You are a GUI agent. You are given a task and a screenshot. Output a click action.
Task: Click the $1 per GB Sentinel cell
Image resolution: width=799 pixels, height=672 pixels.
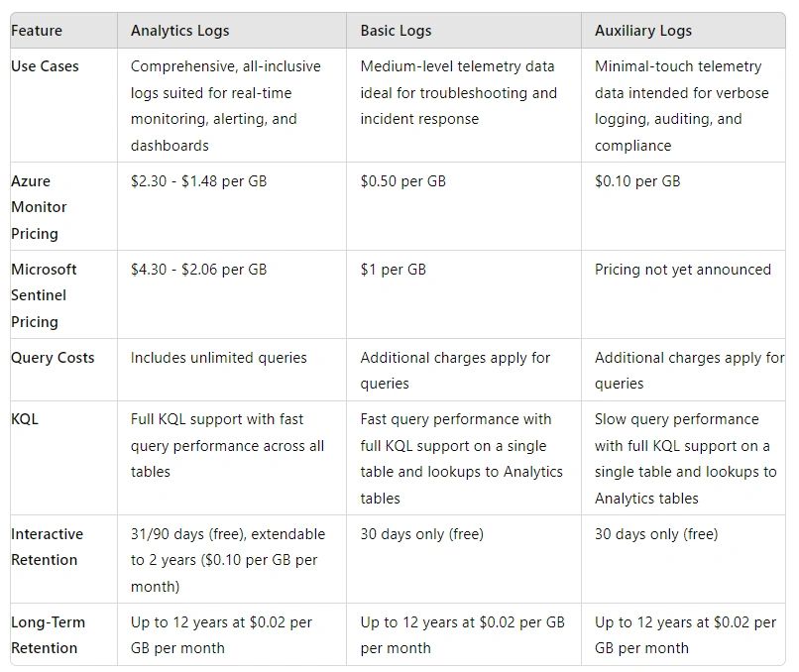pyautogui.click(x=393, y=270)
